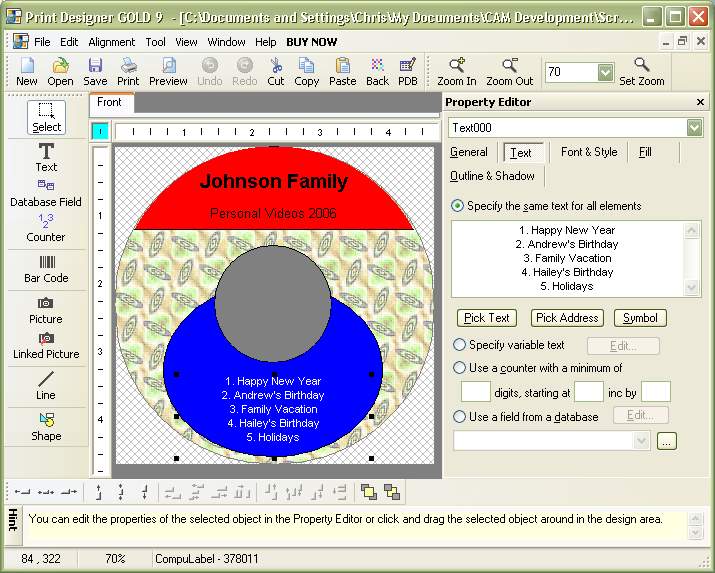Switch to the Fill tab
The height and width of the screenshot is (573, 715).
click(x=645, y=152)
